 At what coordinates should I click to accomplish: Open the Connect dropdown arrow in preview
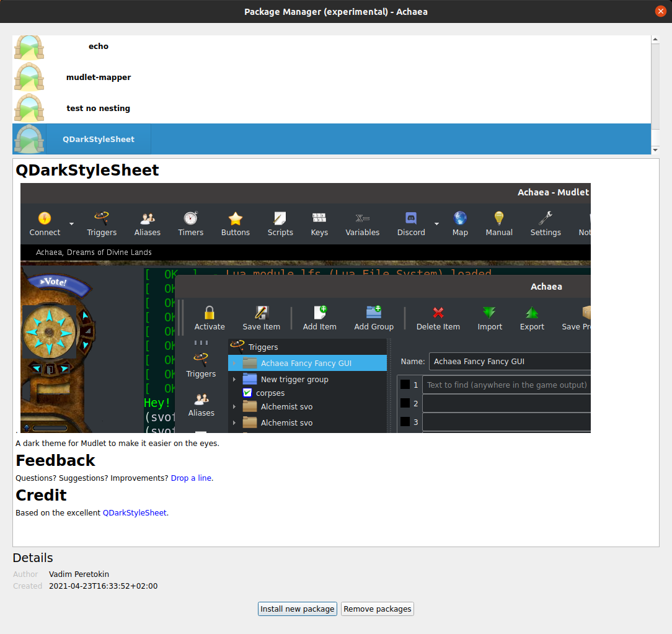tap(71, 224)
